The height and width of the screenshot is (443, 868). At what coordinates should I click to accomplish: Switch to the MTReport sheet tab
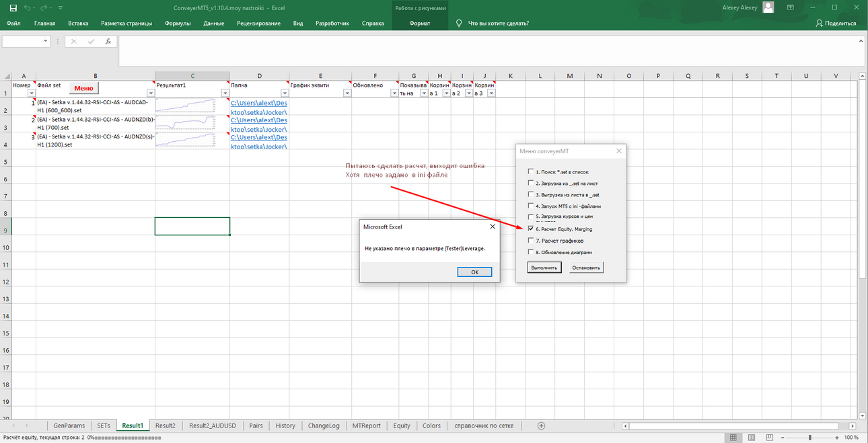click(x=367, y=426)
